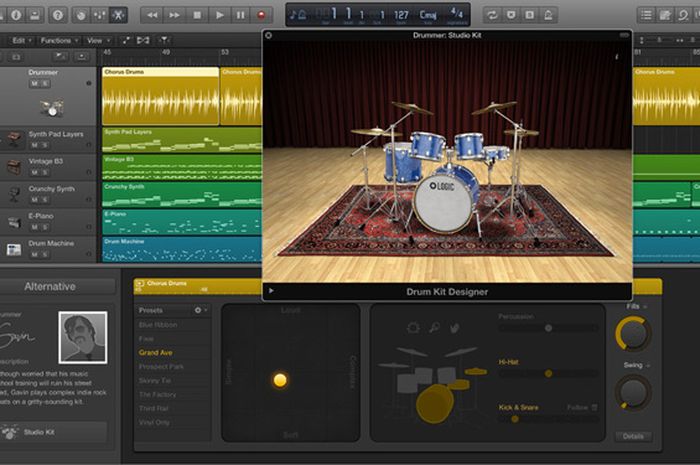Solo the Crunchy Synth track
The image size is (700, 465).
pyautogui.click(x=45, y=199)
